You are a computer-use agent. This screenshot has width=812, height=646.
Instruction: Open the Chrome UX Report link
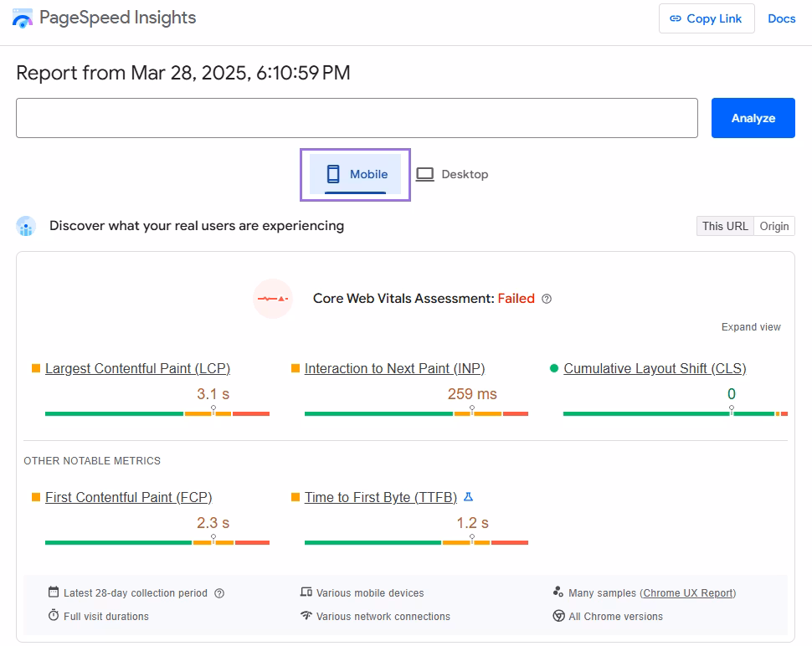tap(688, 592)
